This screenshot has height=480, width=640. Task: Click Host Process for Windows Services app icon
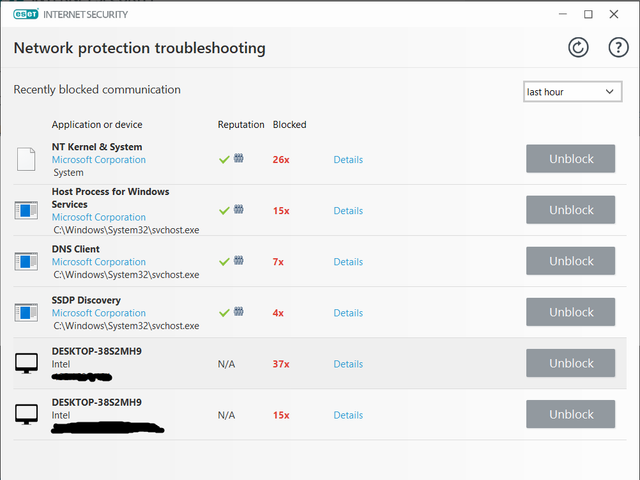[26, 210]
